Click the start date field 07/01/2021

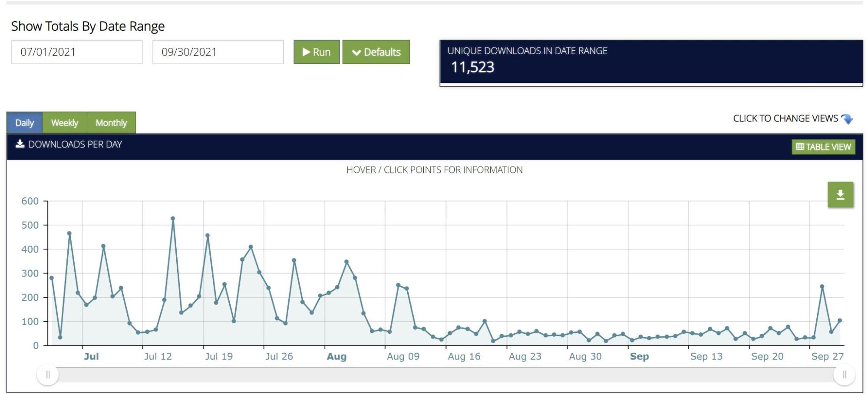pos(77,52)
